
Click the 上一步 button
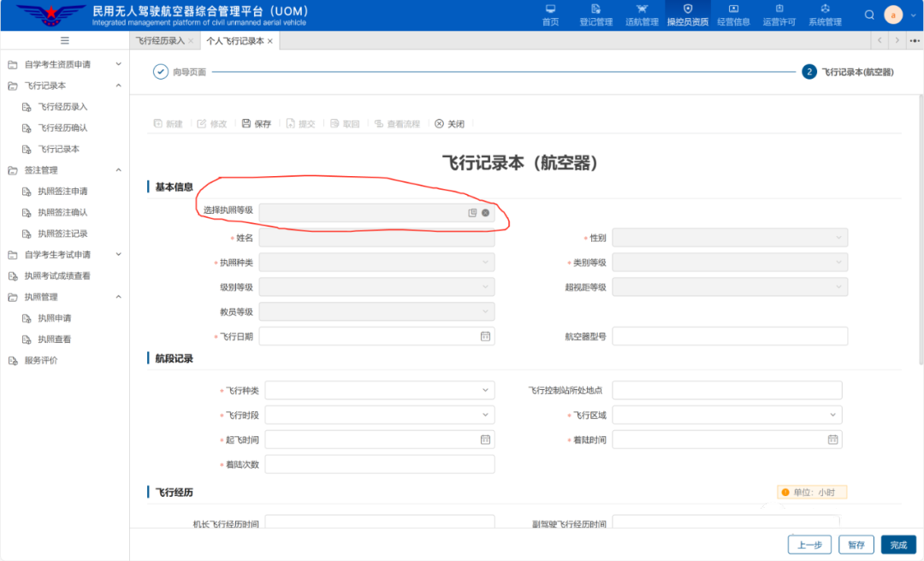point(809,545)
